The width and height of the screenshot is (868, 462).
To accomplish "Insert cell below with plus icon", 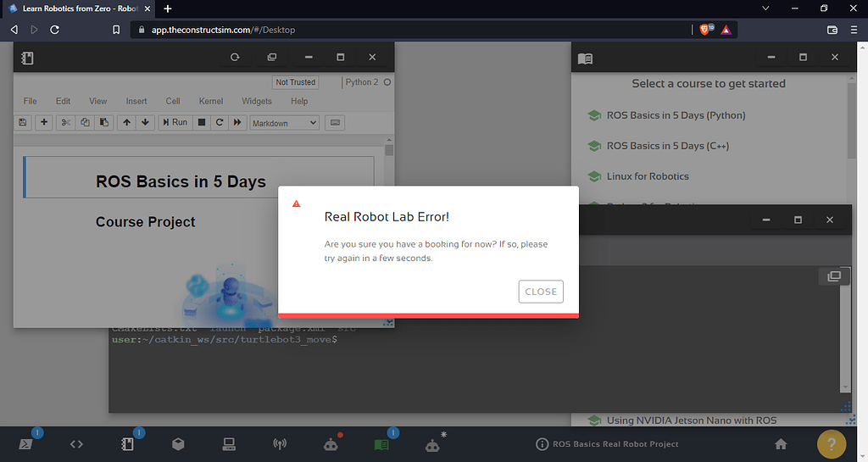I will click(x=44, y=122).
